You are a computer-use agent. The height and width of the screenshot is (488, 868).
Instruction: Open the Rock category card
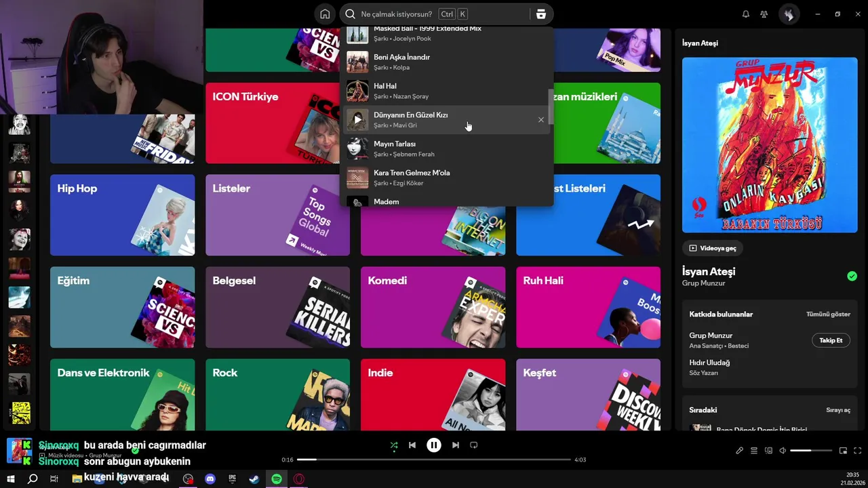277,394
